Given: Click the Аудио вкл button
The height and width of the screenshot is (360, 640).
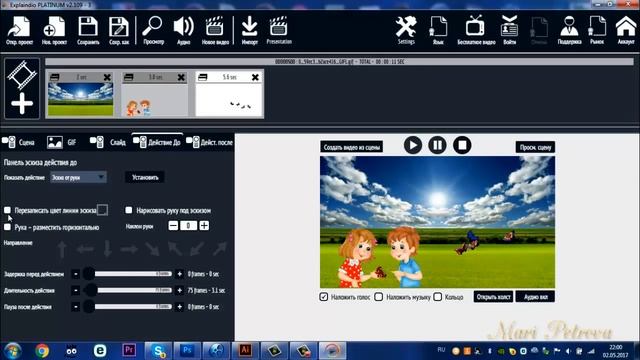Looking at the screenshot, I should click(x=535, y=297).
